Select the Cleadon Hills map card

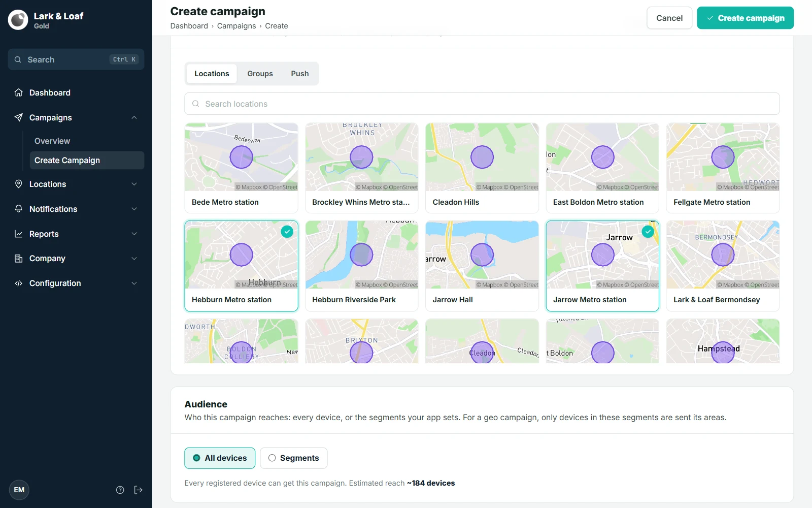pos(482,168)
